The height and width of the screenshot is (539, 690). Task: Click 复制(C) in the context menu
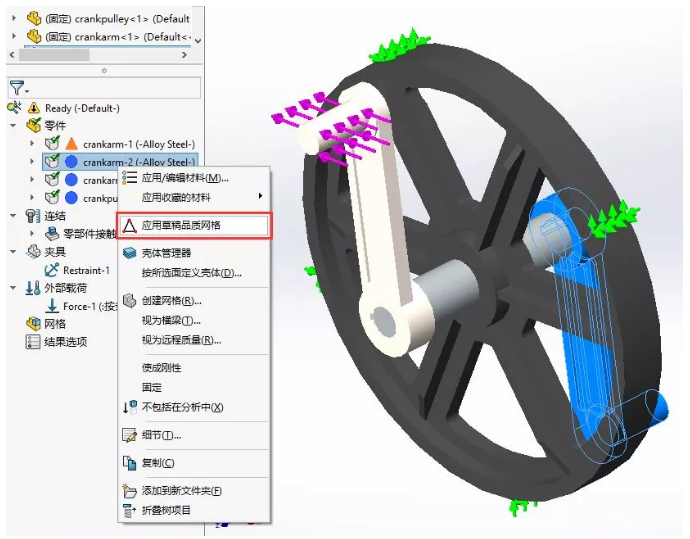[x=158, y=463]
